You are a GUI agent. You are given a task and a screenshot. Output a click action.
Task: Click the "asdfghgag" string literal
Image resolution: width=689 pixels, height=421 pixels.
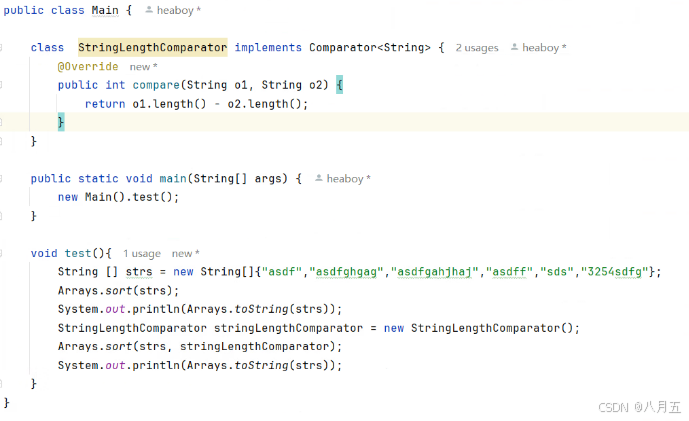pyautogui.click(x=346, y=272)
